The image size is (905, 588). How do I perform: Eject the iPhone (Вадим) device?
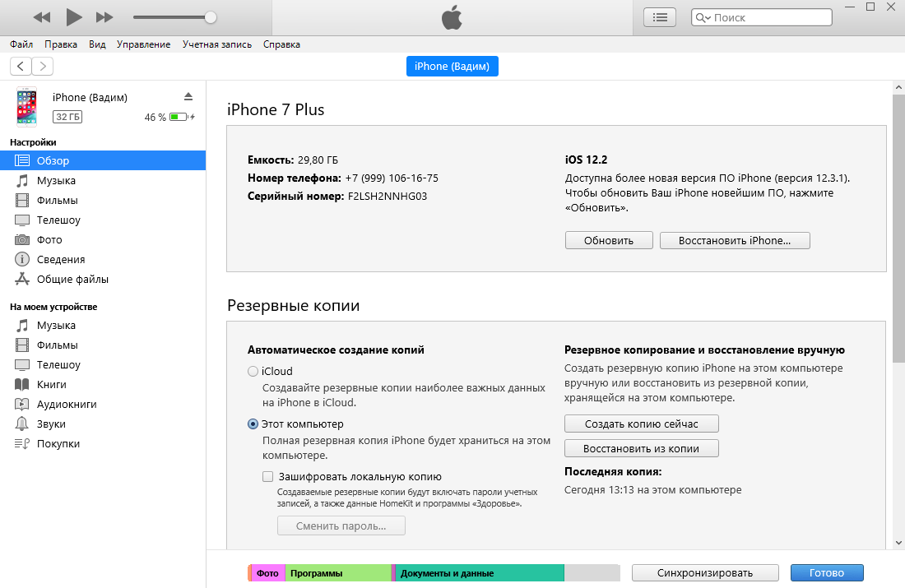coord(188,96)
